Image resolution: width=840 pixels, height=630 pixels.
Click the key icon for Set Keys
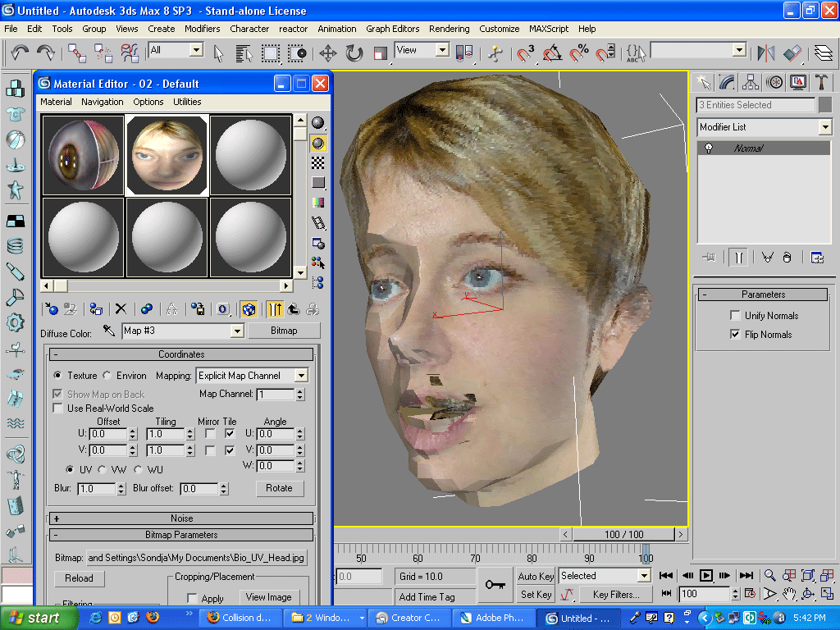pyautogui.click(x=495, y=584)
